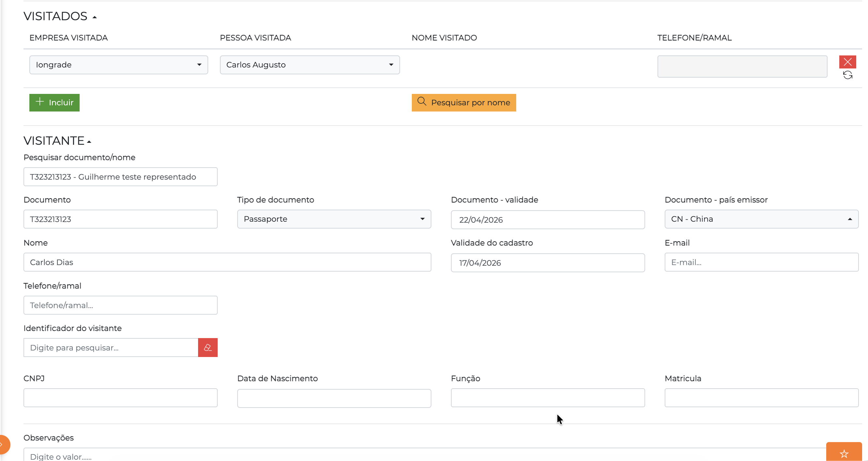Image resolution: width=868 pixels, height=461 pixels.
Task: Click the NOME VISITADO column header
Action: click(x=444, y=38)
